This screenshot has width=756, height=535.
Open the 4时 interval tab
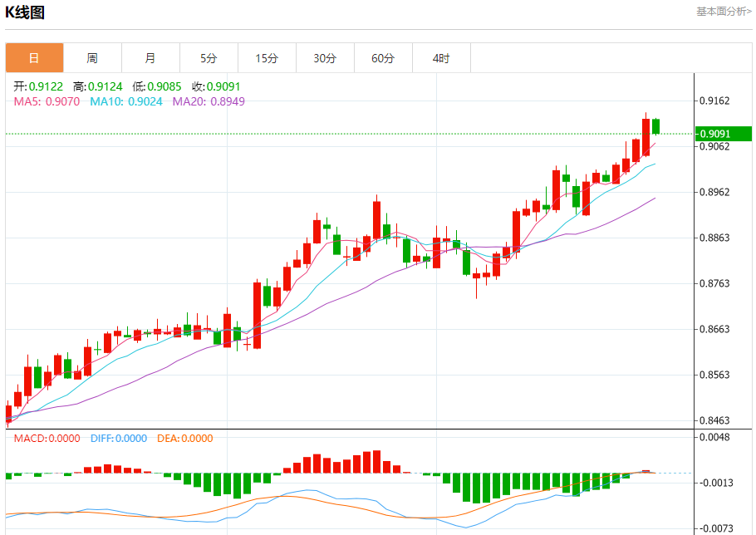coord(441,58)
